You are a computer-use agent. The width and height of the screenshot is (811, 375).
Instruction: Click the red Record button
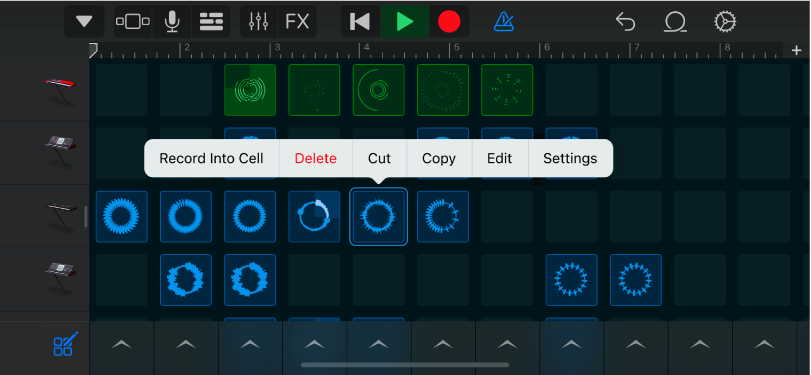click(449, 22)
